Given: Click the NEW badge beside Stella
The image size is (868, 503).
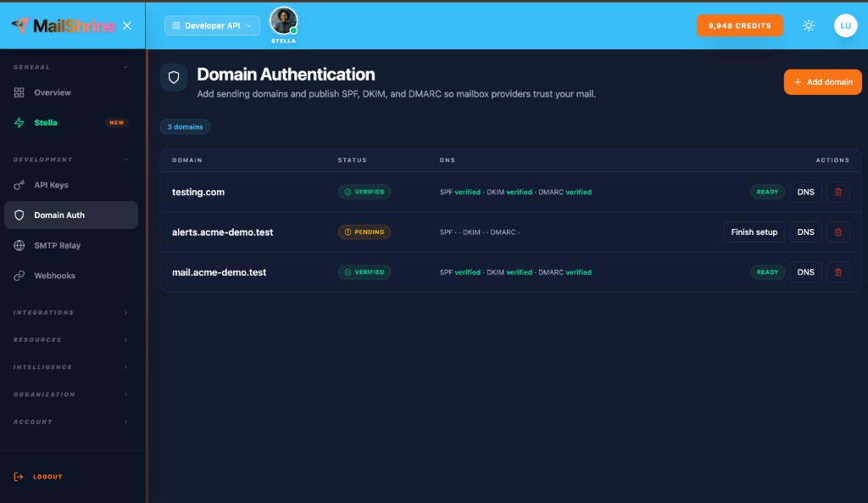Looking at the screenshot, I should click(x=117, y=122).
